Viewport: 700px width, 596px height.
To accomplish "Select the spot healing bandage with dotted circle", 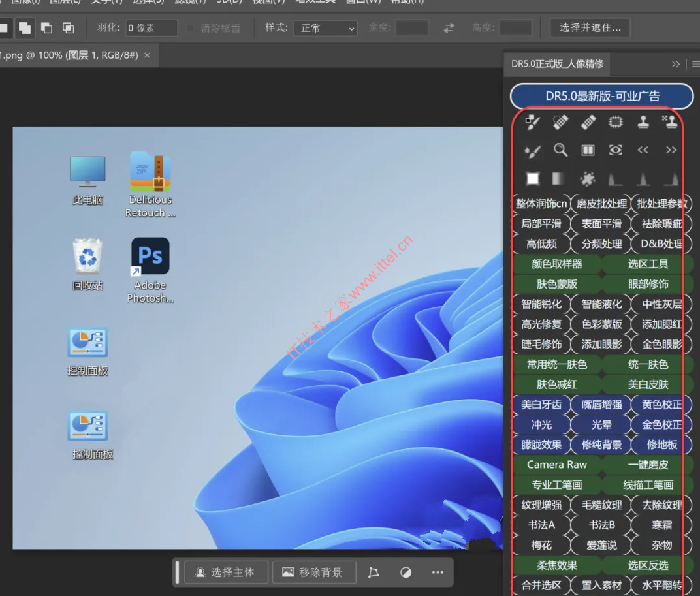I will point(560,122).
